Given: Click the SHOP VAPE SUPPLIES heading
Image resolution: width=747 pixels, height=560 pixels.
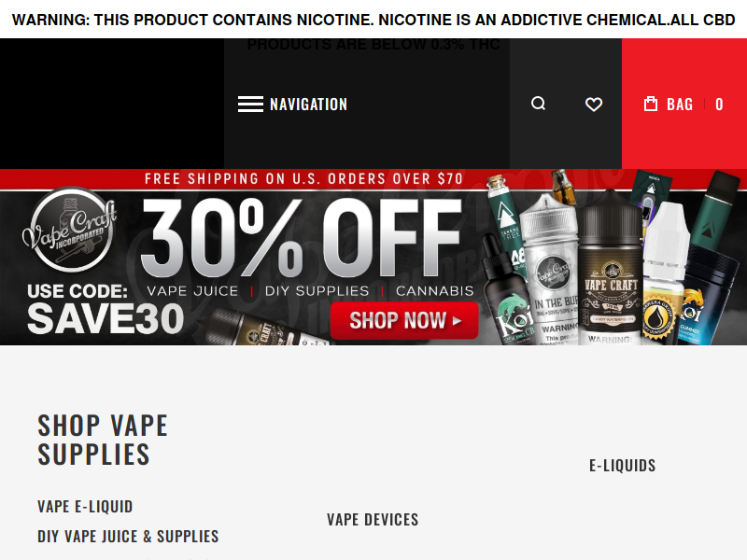Looking at the screenshot, I should click(103, 440).
